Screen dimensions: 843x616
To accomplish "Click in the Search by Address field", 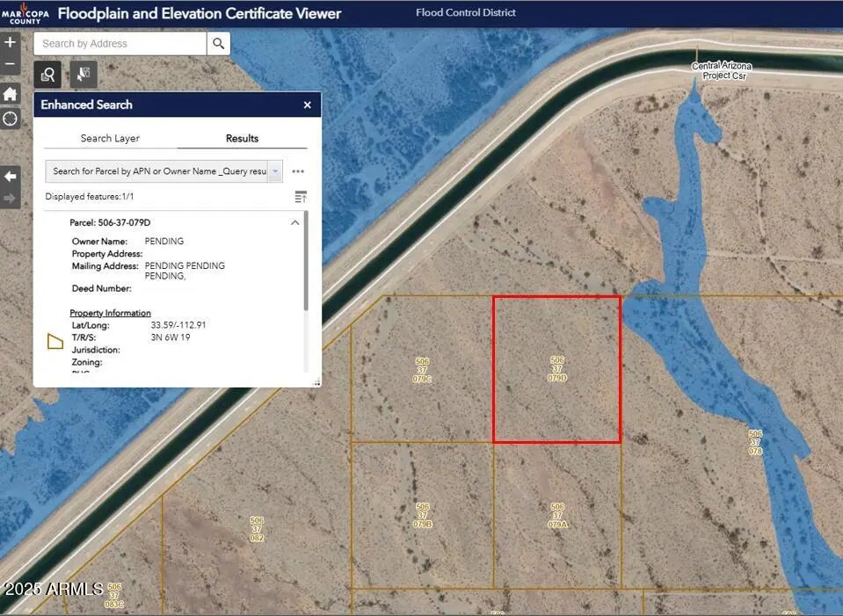I will [x=120, y=43].
